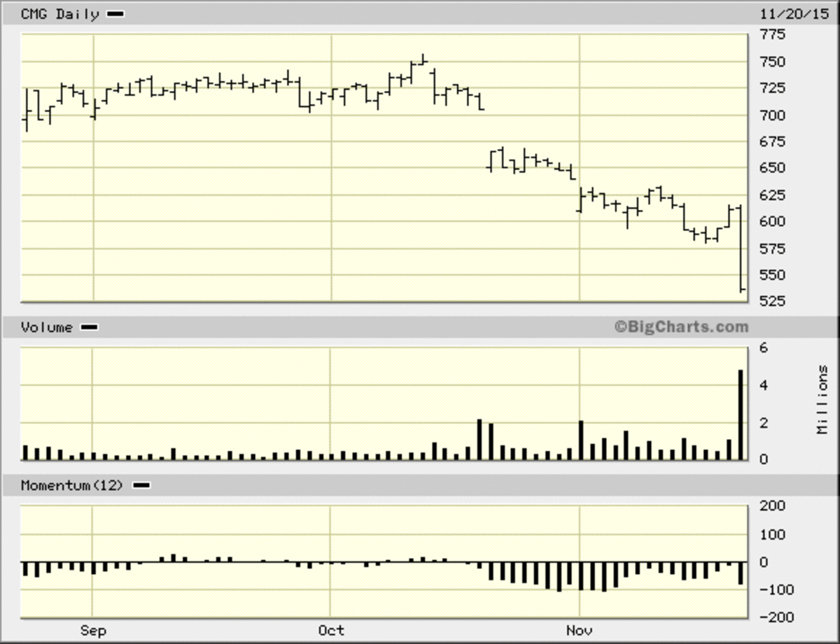Click the Volume panel options icon
The height and width of the screenshot is (644, 840).
pos(90,327)
